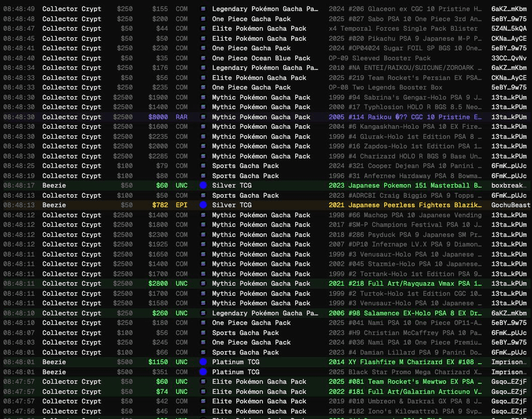The image size is (532, 419).
Task: Click the blue circle in the Peerless Fighters row
Action: 203,205
